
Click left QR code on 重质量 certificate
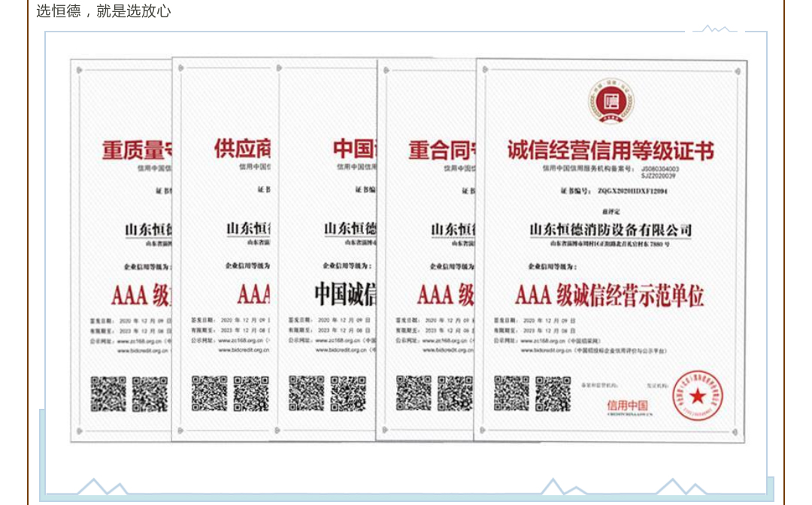click(x=108, y=394)
